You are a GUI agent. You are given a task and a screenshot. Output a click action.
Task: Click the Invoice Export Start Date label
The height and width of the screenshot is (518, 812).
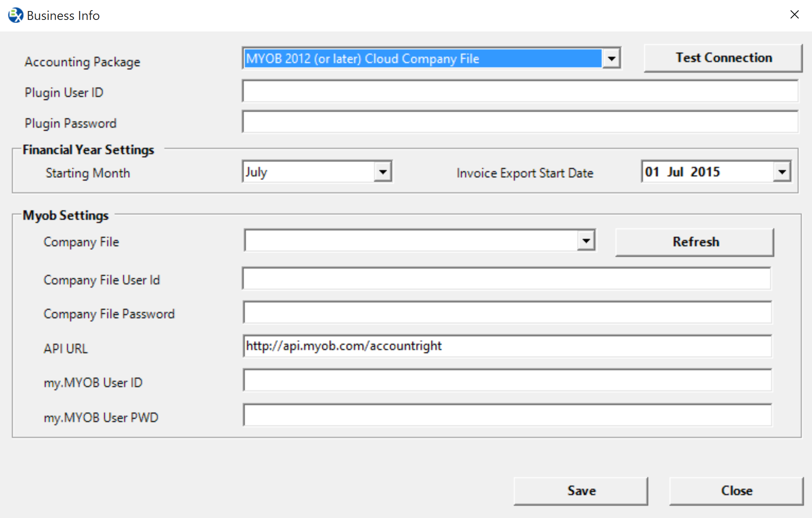[x=525, y=173]
